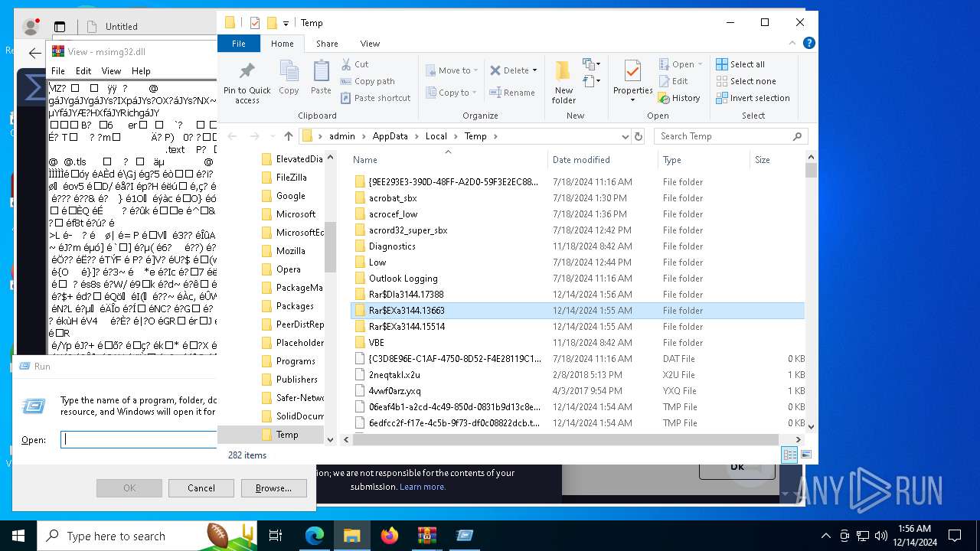Select Opera in the navigation pane
Viewport: 980px width, 551px height.
288,269
